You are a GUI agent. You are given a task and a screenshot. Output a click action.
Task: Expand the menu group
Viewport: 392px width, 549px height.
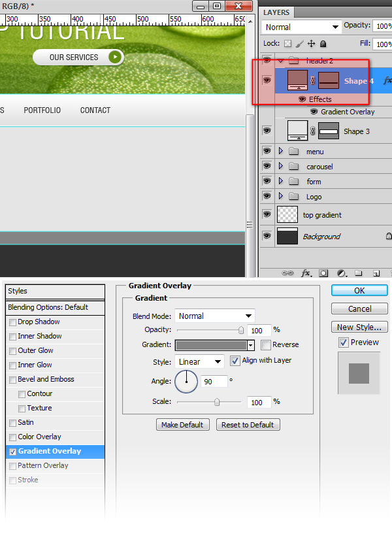tap(280, 151)
